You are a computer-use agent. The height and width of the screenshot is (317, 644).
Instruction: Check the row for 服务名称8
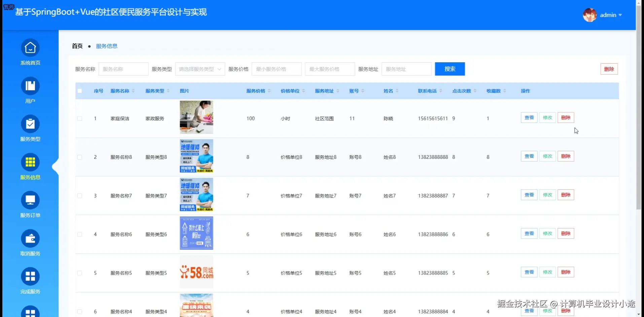(80, 157)
